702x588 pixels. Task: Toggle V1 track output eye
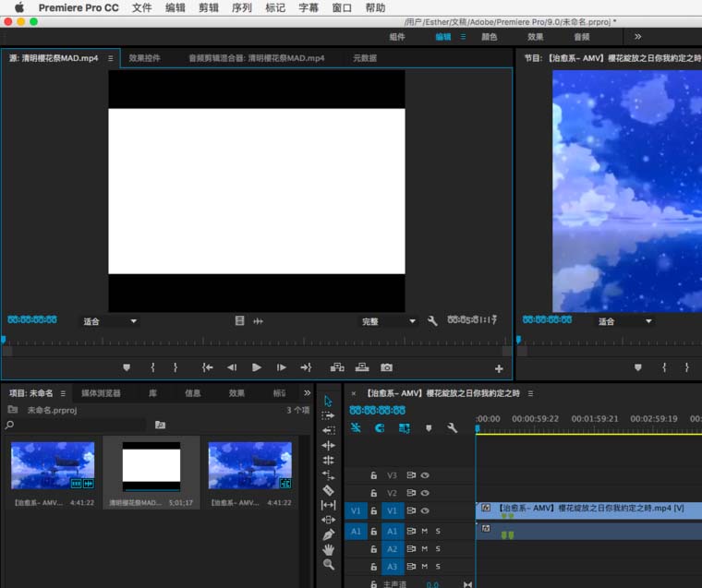[x=425, y=510]
